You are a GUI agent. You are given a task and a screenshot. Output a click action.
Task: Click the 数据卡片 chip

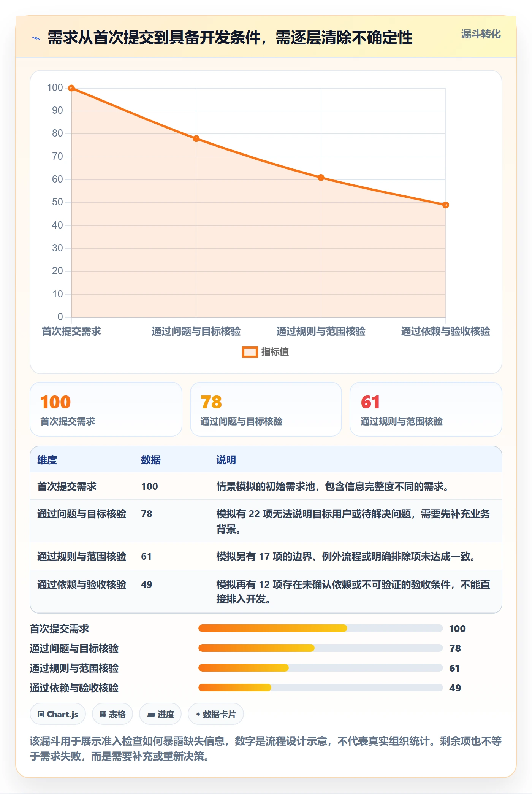(x=216, y=714)
